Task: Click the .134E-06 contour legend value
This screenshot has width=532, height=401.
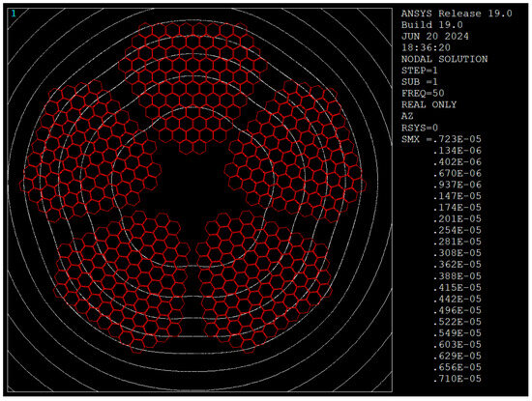Action: tap(457, 151)
